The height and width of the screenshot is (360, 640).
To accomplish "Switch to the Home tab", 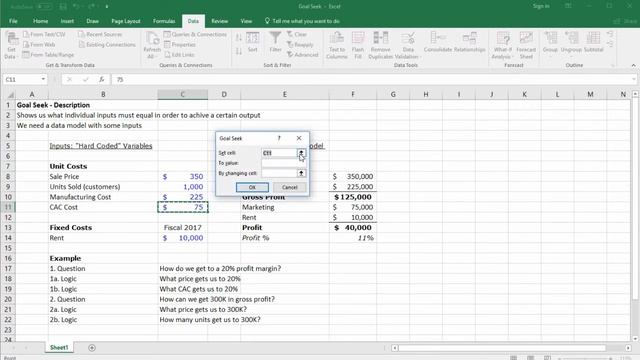I will tap(40, 21).
